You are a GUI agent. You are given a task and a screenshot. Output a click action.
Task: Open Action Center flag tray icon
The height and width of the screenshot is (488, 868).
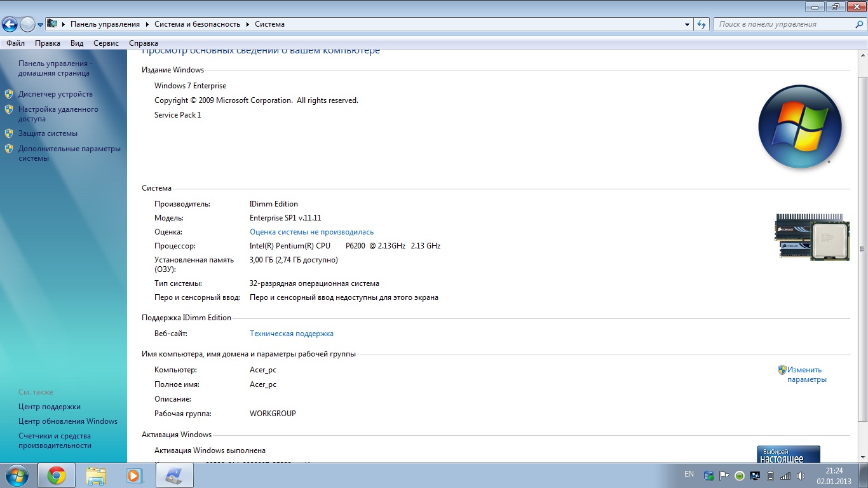click(x=724, y=475)
